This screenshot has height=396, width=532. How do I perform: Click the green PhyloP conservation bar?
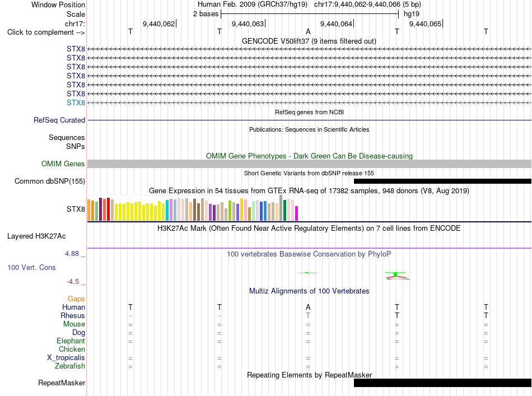(395, 274)
